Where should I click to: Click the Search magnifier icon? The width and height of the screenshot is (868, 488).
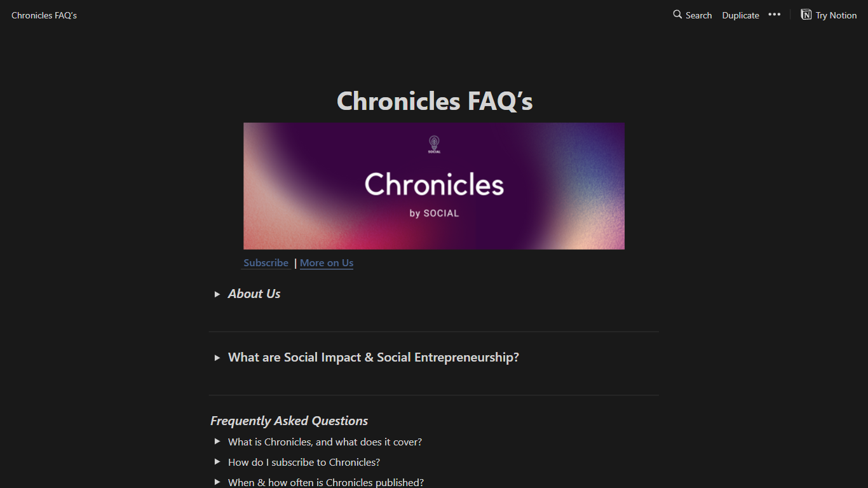tap(677, 15)
